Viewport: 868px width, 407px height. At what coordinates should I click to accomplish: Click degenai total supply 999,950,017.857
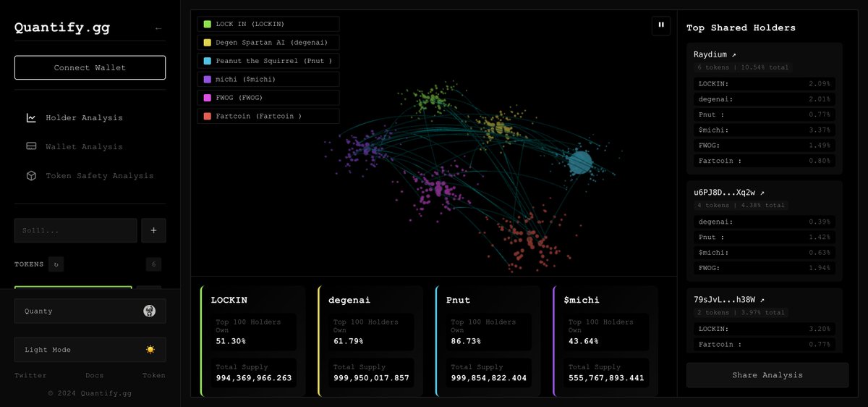click(x=372, y=378)
